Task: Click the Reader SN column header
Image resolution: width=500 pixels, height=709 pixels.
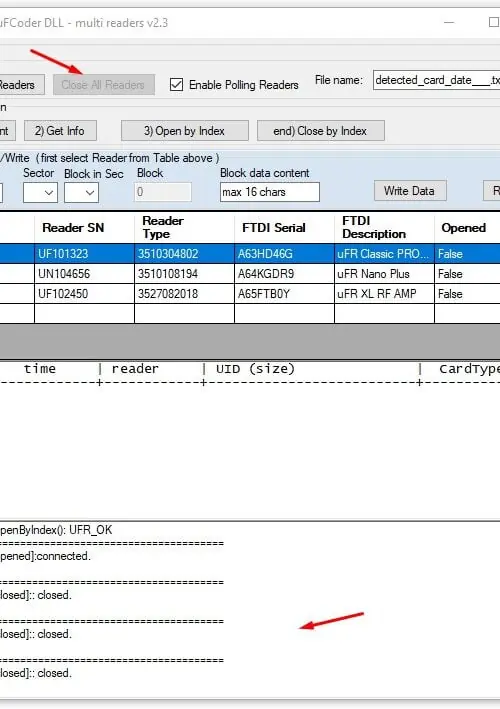Action: point(85,227)
